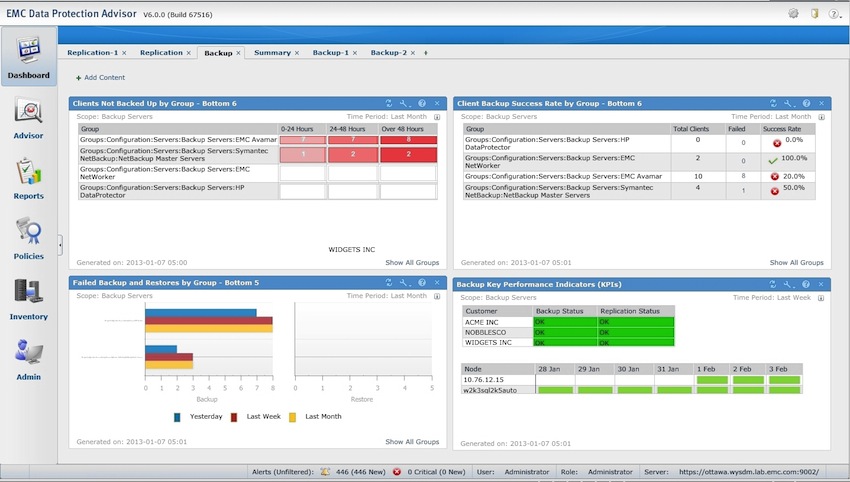Screen dimensions: 850x482
Task: Click WIDGETS INC Replication Status OK cell
Action: point(636,343)
